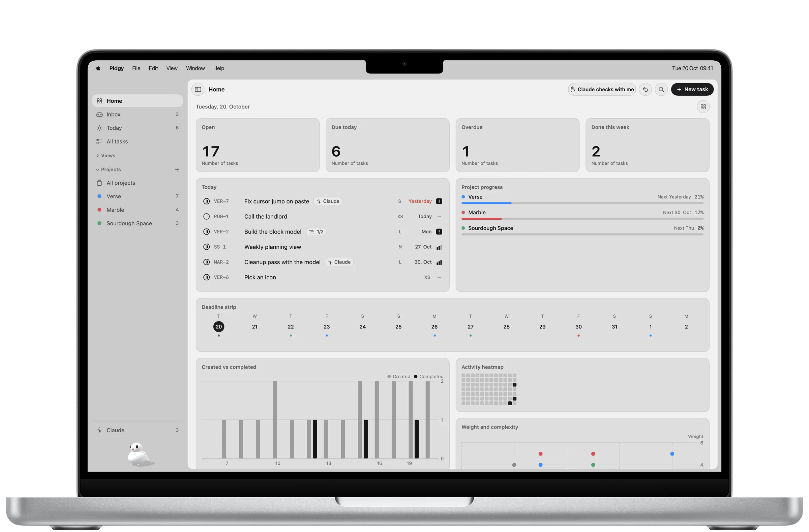Click the Marble project progress bar
The width and height of the screenshot is (809, 532).
(582, 219)
